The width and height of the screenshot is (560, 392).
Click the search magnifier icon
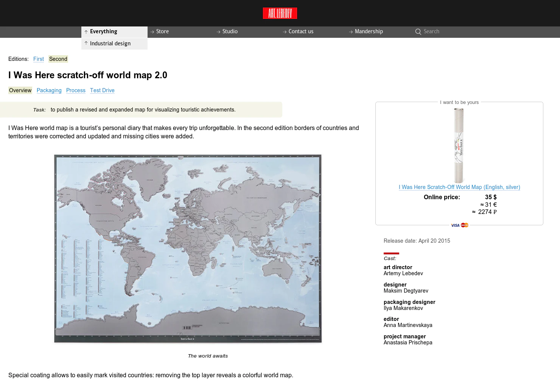point(418,32)
